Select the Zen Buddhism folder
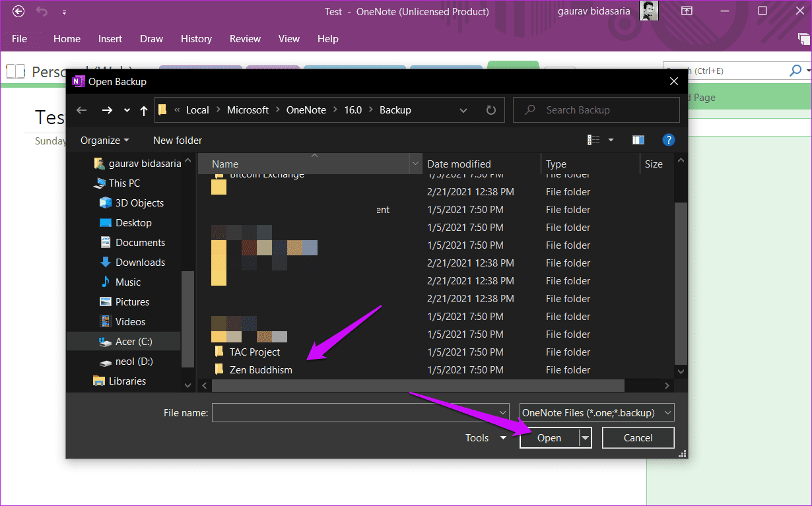This screenshot has height=506, width=812. pos(253,369)
